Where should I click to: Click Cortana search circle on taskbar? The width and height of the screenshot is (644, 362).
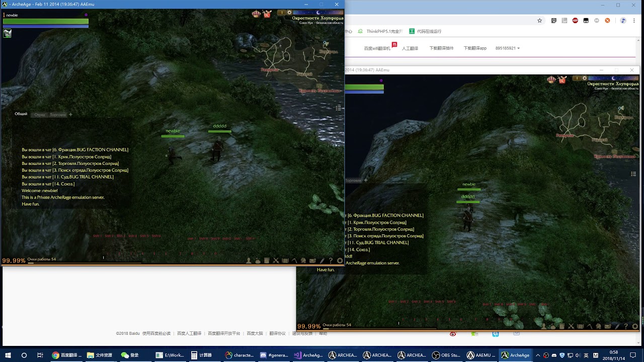24,355
